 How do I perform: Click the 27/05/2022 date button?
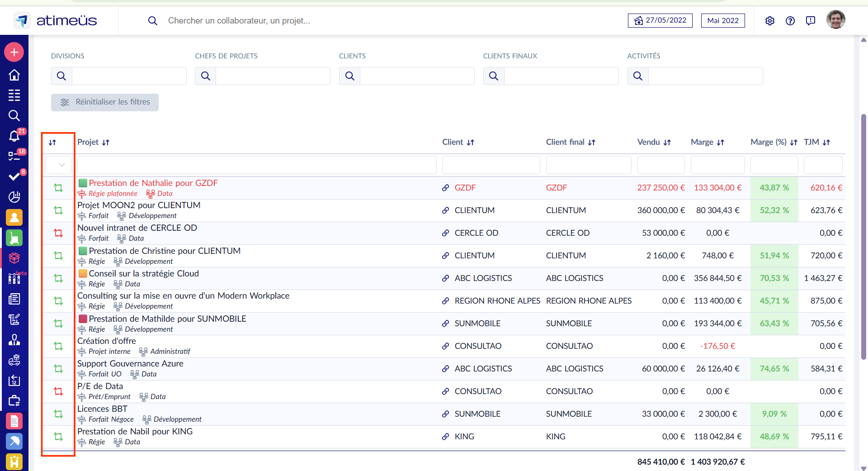tap(660, 20)
